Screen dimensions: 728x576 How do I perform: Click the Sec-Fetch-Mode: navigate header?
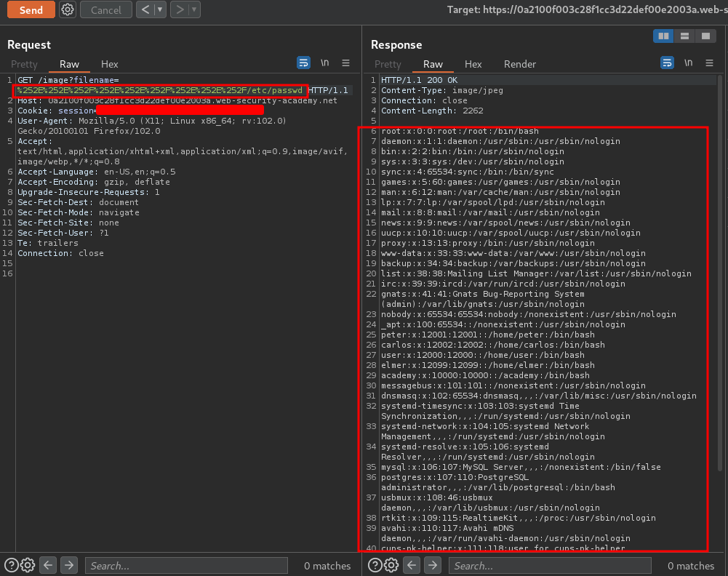point(79,212)
